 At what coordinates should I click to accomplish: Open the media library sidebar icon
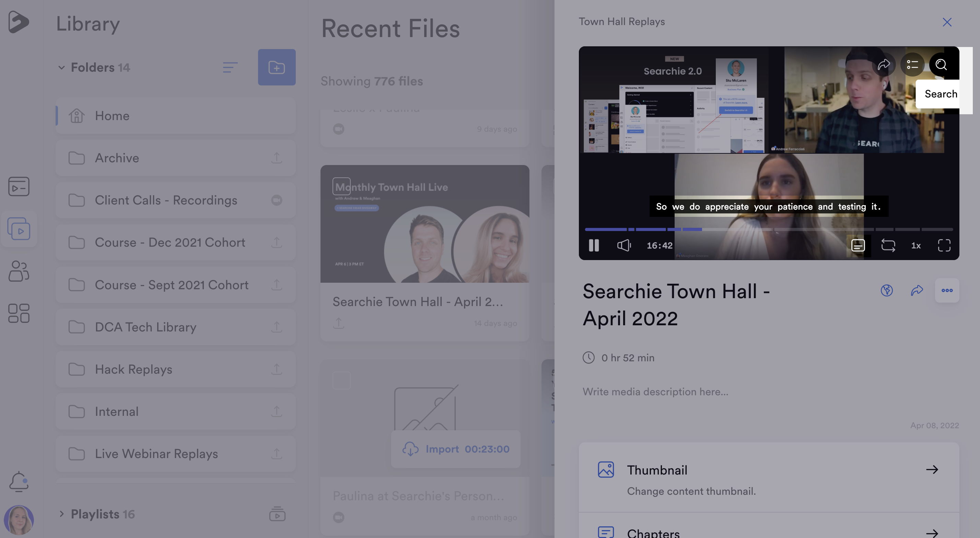[x=19, y=229]
